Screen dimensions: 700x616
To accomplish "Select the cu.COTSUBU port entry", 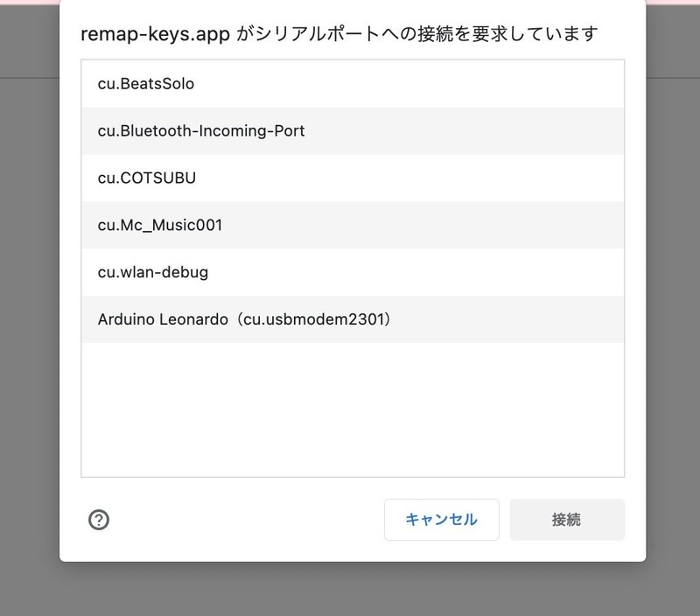I will pos(353,178).
